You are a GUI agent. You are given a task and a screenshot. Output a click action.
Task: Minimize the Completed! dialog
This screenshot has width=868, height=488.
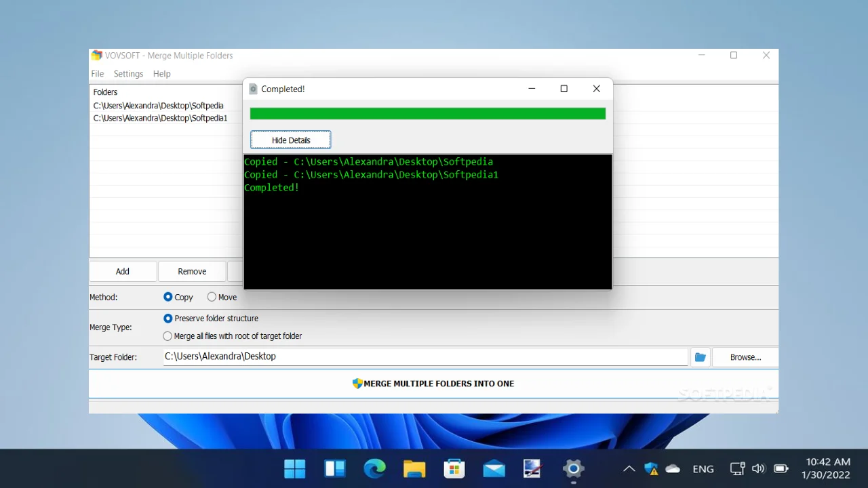(532, 89)
